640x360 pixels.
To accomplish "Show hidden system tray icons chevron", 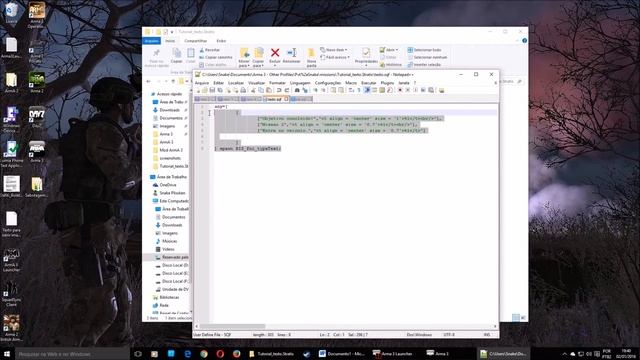I will [565, 354].
